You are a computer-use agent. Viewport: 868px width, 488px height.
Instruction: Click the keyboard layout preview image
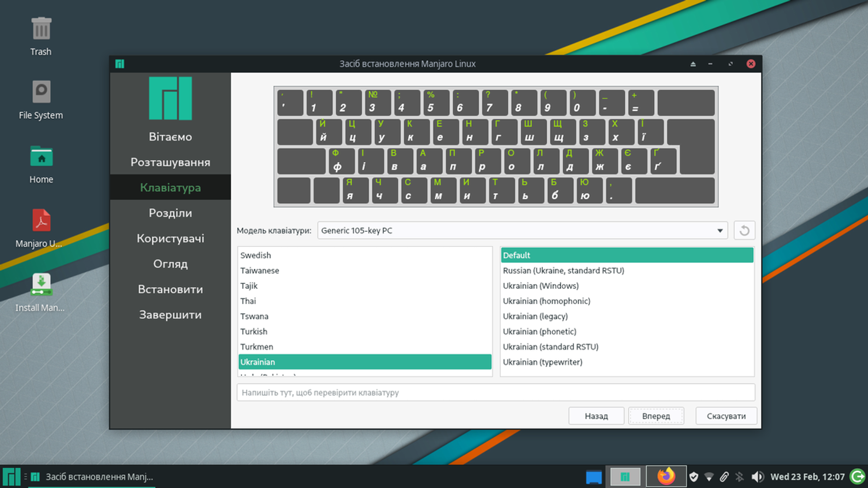point(496,147)
